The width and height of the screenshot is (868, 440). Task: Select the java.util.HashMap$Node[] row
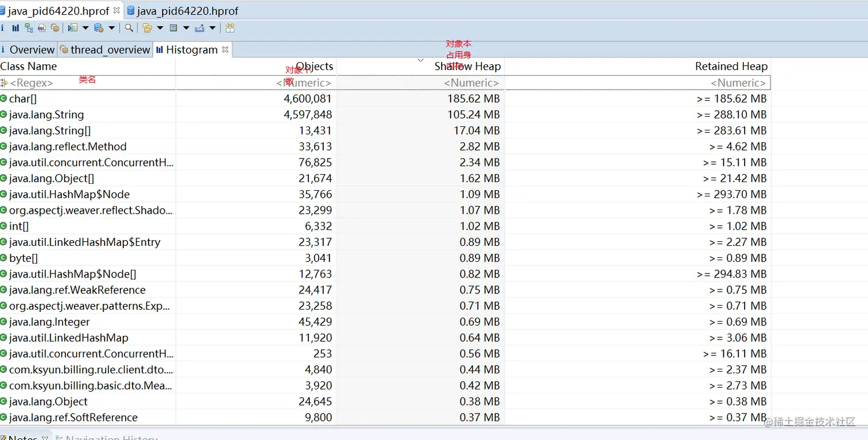tap(385, 274)
